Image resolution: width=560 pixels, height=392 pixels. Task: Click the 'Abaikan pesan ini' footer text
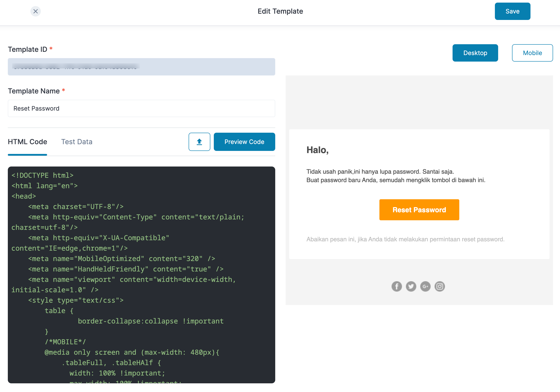[405, 239]
